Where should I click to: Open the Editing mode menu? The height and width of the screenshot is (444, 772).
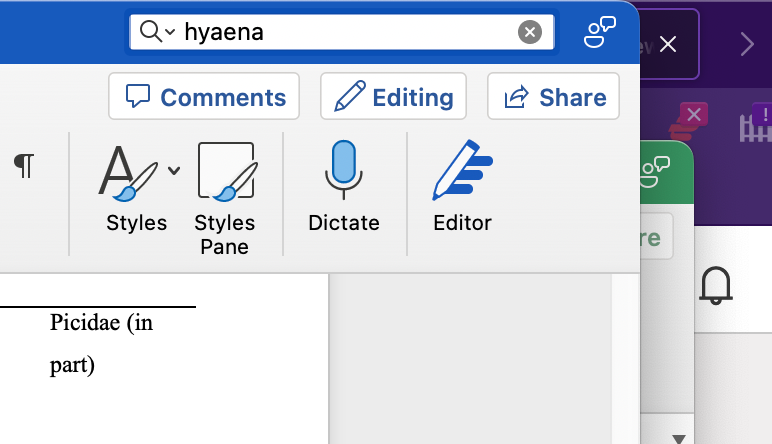click(393, 97)
